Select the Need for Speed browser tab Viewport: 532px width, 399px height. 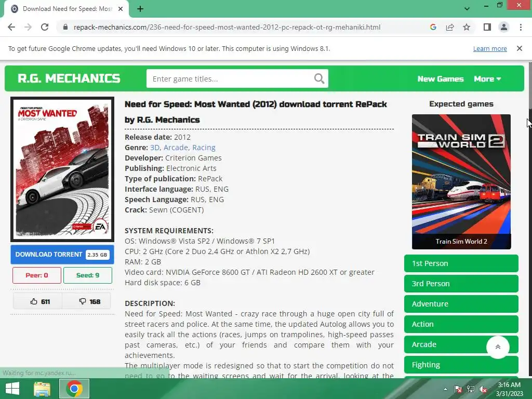coord(66,9)
